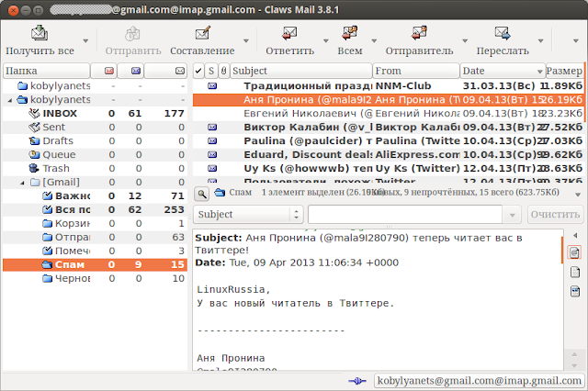Open dropdown arrow next to Составление

click(246, 40)
